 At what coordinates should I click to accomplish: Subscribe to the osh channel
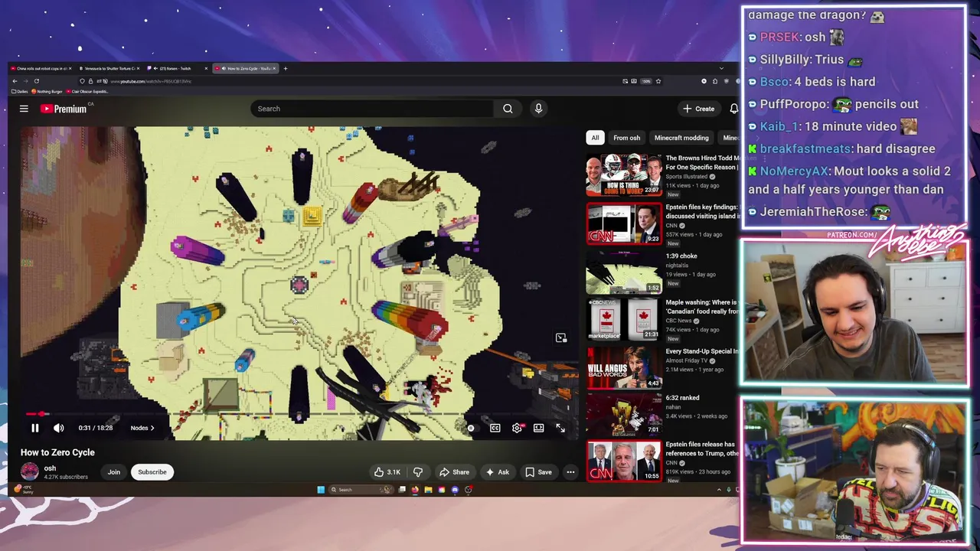(152, 472)
